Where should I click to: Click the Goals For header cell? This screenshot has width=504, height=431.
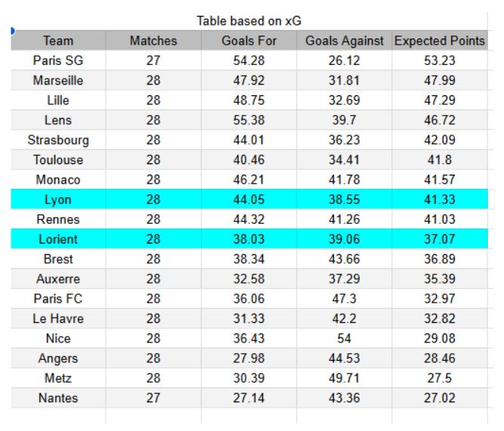[x=249, y=41]
